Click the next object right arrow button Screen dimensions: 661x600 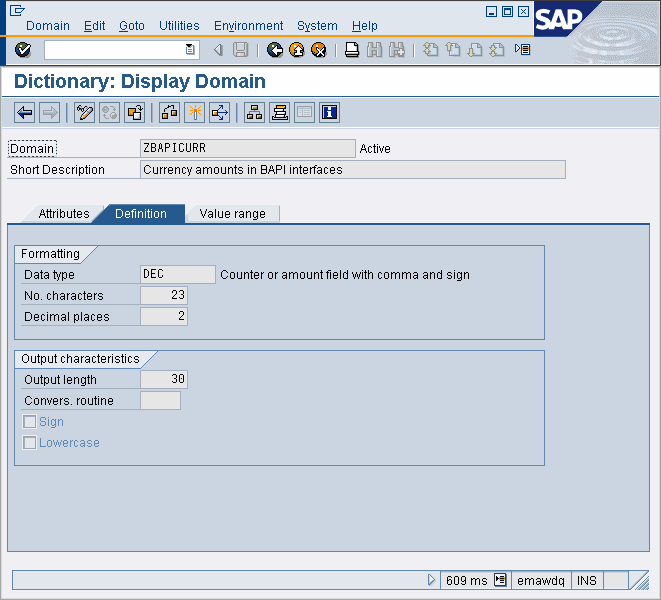pyautogui.click(x=50, y=113)
